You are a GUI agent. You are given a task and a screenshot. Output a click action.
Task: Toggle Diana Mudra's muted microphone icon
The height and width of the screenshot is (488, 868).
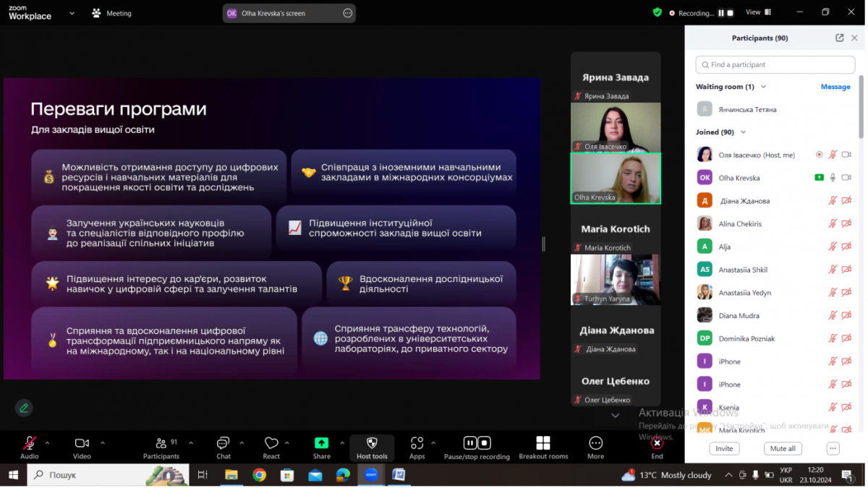tap(833, 316)
